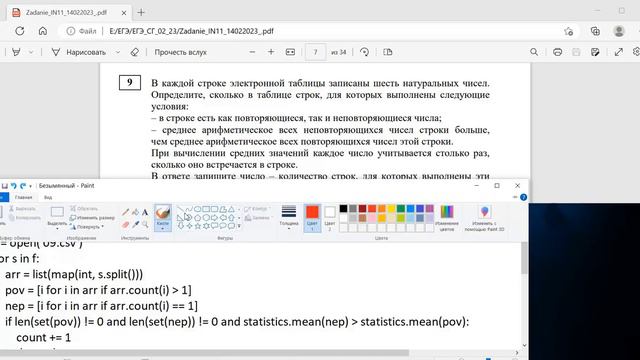
Task: Select Color 1 button in Paint
Action: (x=312, y=218)
